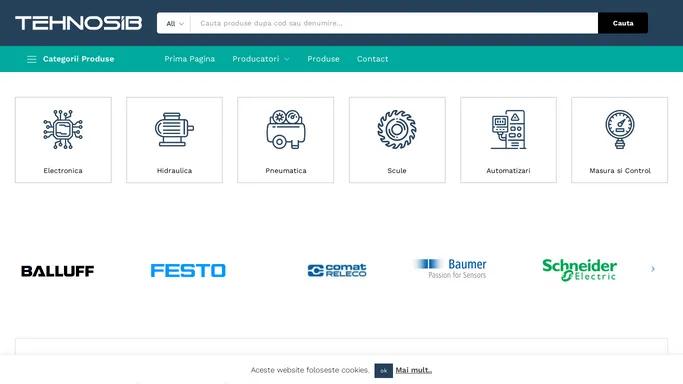The width and height of the screenshot is (683, 384).
Task: Click the Hidraulica category label
Action: point(174,171)
